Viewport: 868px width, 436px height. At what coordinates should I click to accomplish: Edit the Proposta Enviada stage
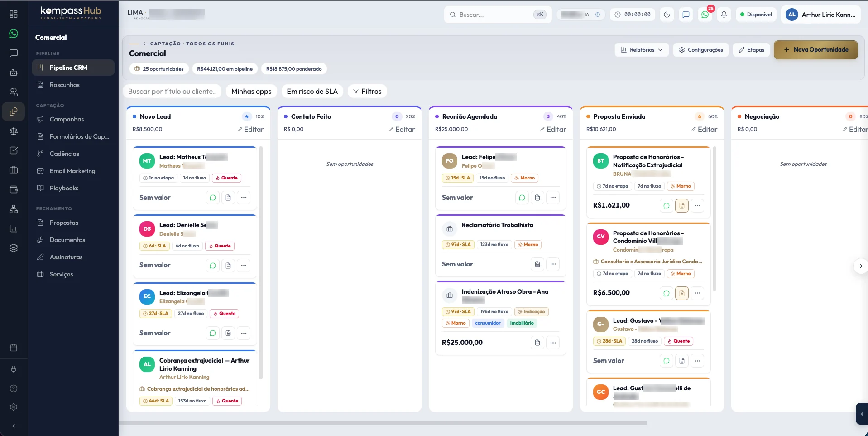click(705, 130)
